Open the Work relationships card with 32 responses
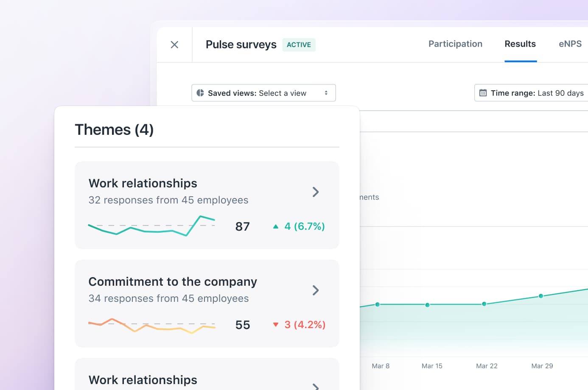The image size is (588, 390). (x=207, y=205)
